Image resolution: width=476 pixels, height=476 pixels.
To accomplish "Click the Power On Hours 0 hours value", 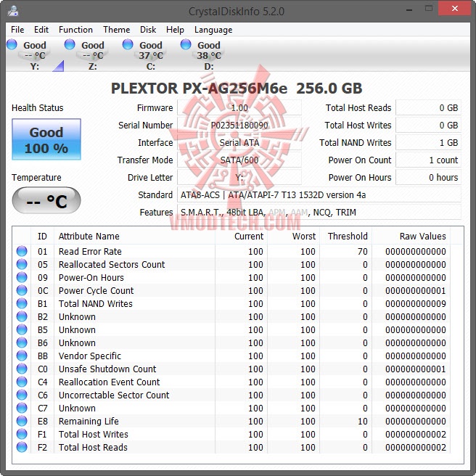I will [x=428, y=177].
